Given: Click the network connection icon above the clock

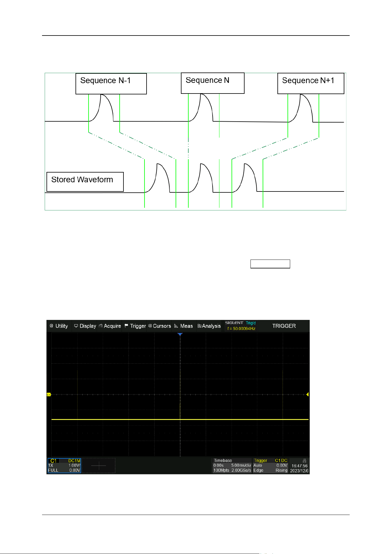Looking at the screenshot, I should [x=304, y=461].
